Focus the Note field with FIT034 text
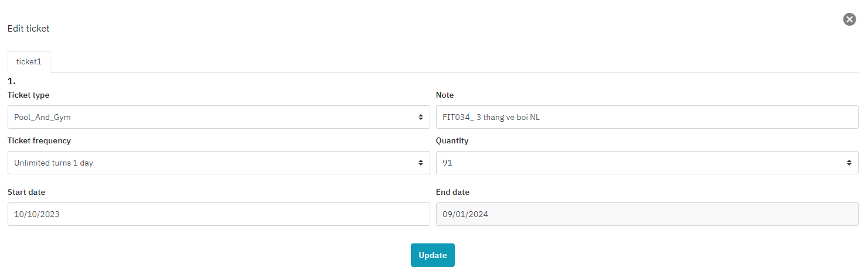This screenshot has height=275, width=868. (x=646, y=117)
